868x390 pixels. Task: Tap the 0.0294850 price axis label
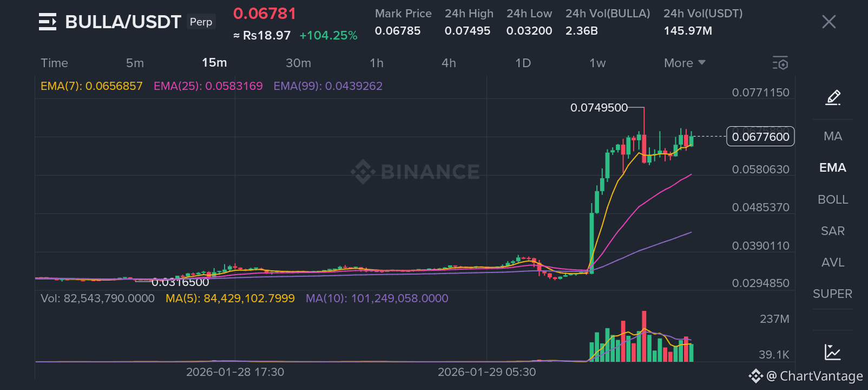click(x=760, y=283)
